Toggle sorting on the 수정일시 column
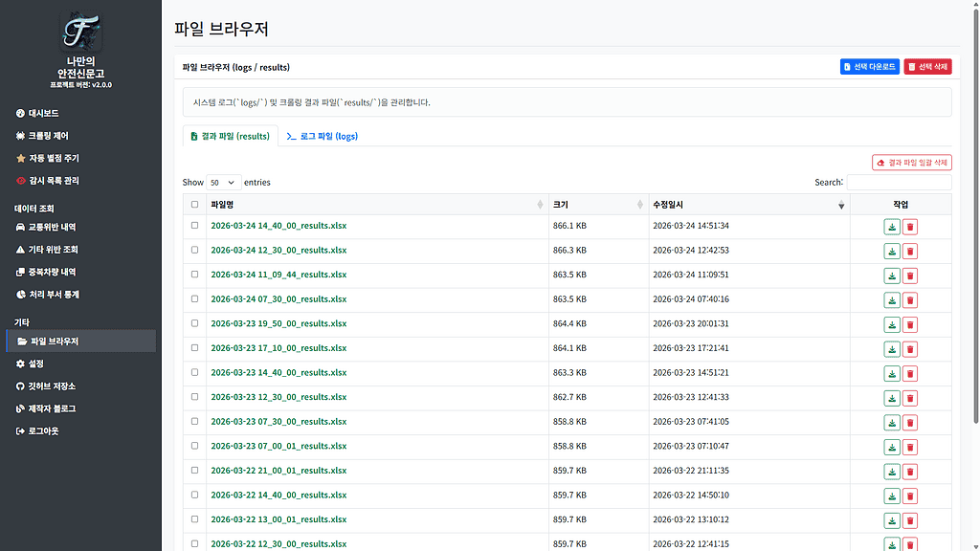Screen dimensions: 980x551 point(670,204)
